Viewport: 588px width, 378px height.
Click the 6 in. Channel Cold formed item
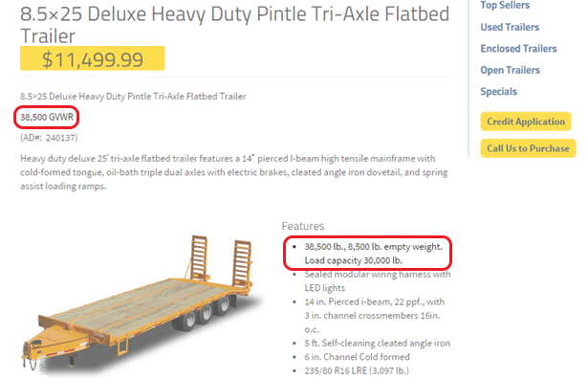tap(357, 357)
